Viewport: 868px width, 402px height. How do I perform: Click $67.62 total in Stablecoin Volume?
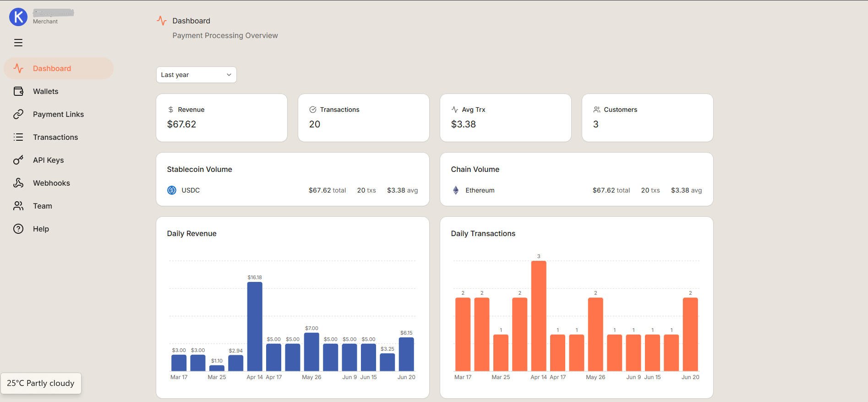click(x=327, y=190)
